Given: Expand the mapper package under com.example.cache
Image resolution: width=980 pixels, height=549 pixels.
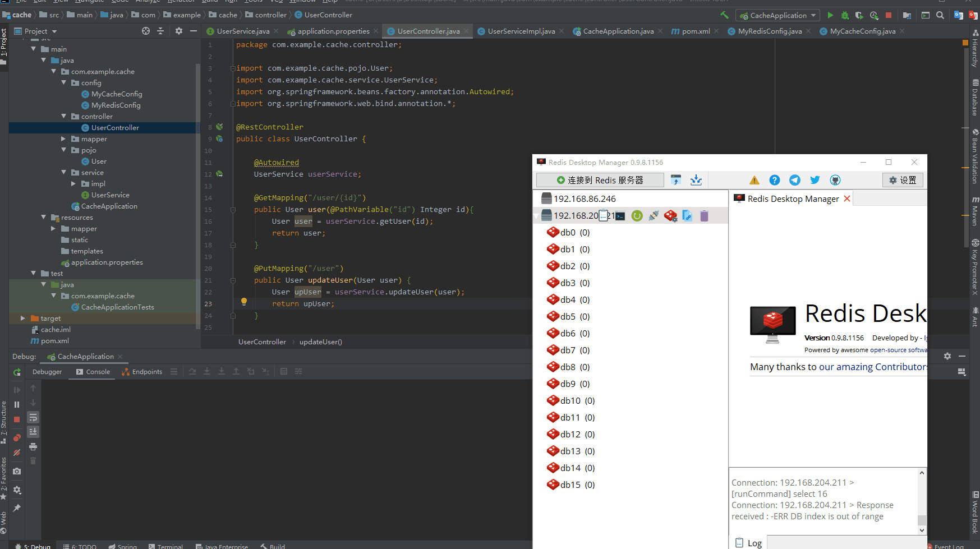Looking at the screenshot, I should (x=63, y=139).
